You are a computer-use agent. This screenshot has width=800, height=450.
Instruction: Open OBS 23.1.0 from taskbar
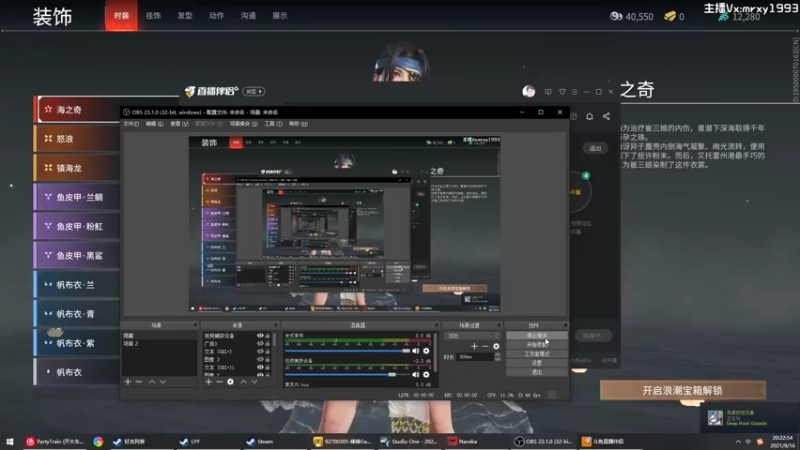click(544, 441)
